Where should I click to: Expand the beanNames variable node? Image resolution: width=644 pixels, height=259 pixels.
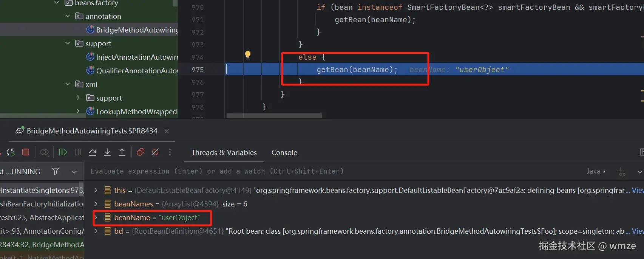coord(96,204)
